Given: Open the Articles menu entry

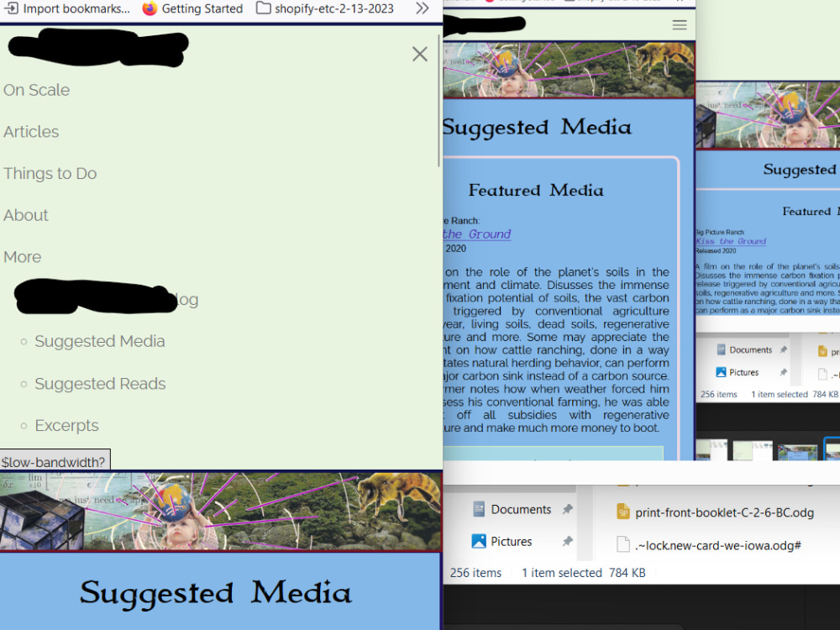Looking at the screenshot, I should click(x=31, y=132).
